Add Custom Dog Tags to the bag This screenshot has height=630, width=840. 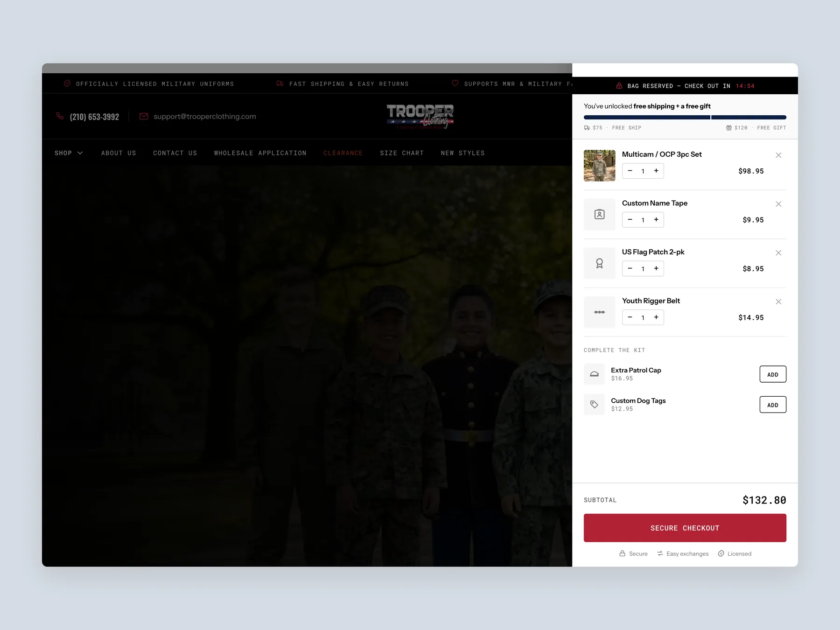[x=773, y=405]
